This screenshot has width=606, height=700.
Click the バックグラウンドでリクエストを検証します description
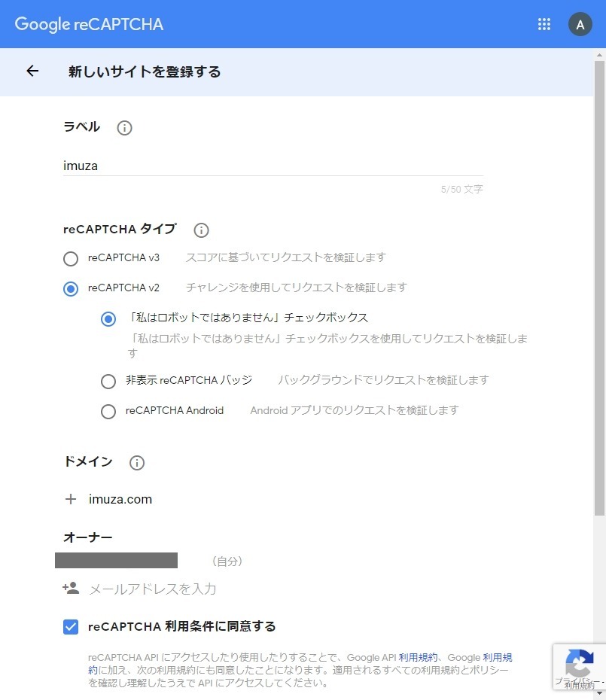pos(383,380)
